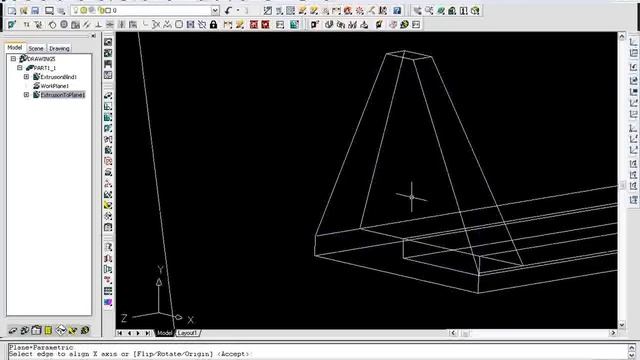
Task: Click the layer color square swatch
Action: 108,11
